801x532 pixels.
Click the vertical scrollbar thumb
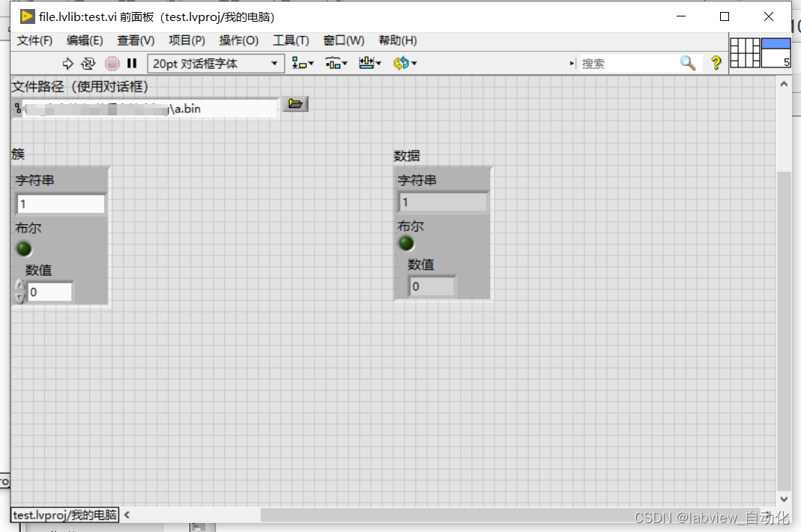[784, 330]
